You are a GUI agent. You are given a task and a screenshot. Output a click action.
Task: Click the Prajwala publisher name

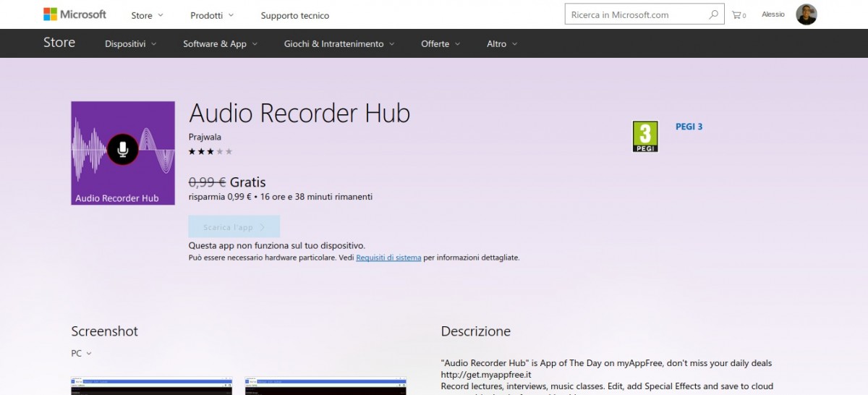tap(205, 137)
